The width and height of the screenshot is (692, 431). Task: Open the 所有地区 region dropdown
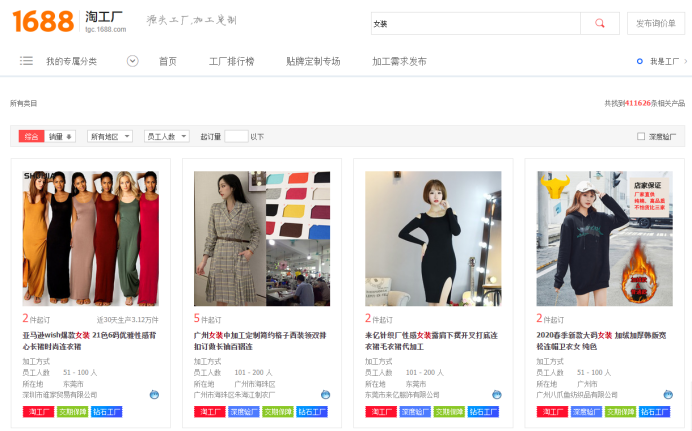pyautogui.click(x=110, y=136)
